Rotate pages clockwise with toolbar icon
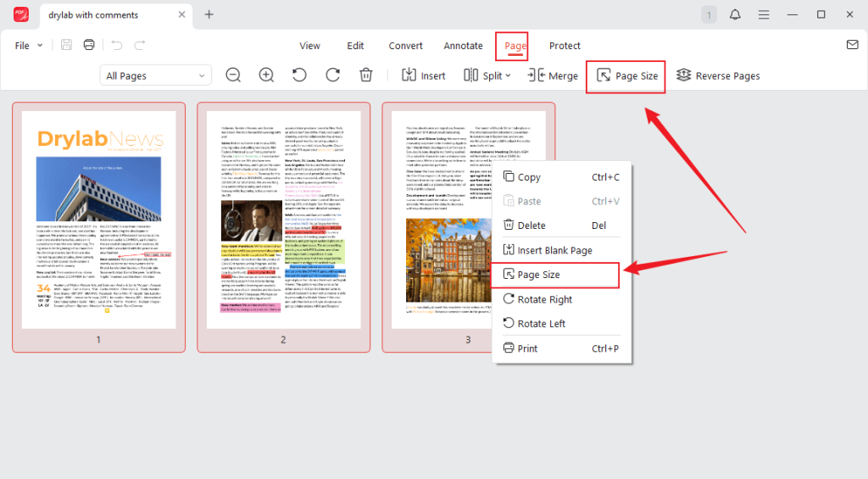 tap(332, 75)
